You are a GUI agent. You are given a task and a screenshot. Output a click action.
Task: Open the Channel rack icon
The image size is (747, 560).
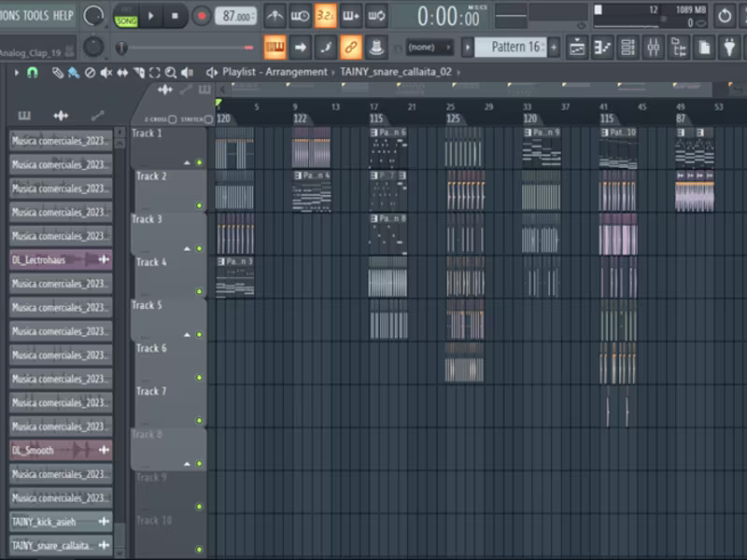click(x=628, y=45)
